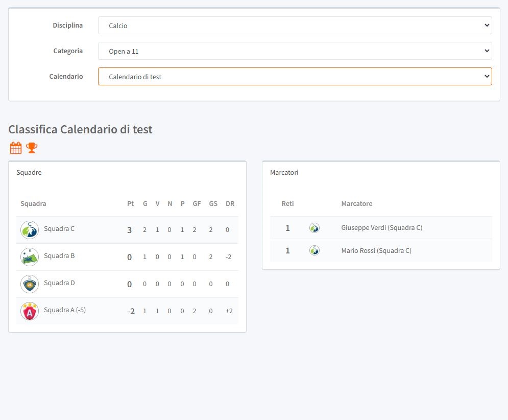Click Squadra A red badge logo

coord(30,311)
